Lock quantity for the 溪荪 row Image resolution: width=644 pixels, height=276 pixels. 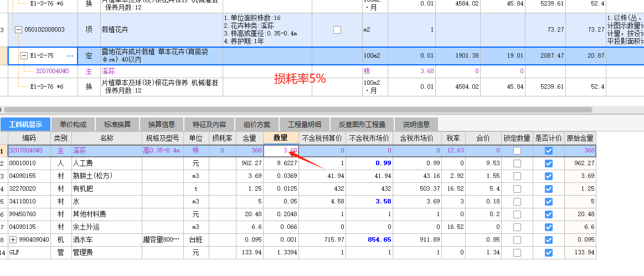517,151
